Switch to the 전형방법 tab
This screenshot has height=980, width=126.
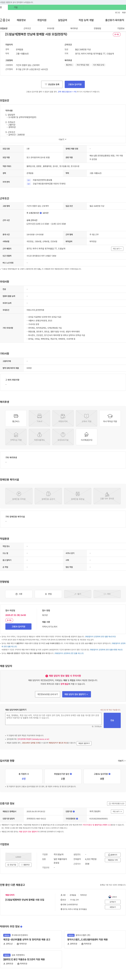[x=97, y=29]
